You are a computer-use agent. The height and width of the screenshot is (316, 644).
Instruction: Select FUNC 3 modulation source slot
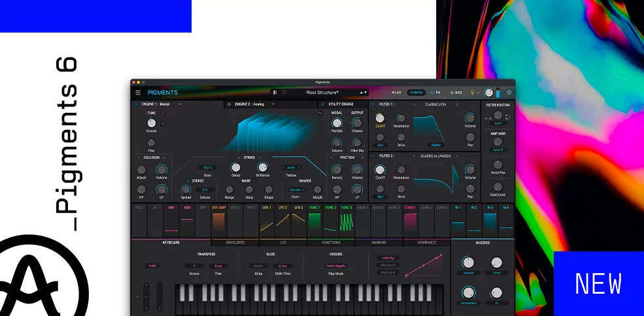pyautogui.click(x=347, y=221)
